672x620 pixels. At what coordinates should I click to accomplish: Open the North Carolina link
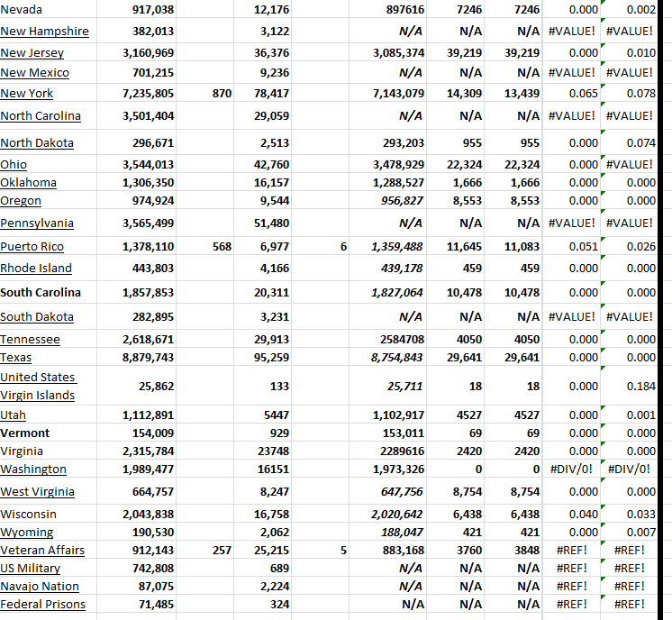[x=41, y=115]
